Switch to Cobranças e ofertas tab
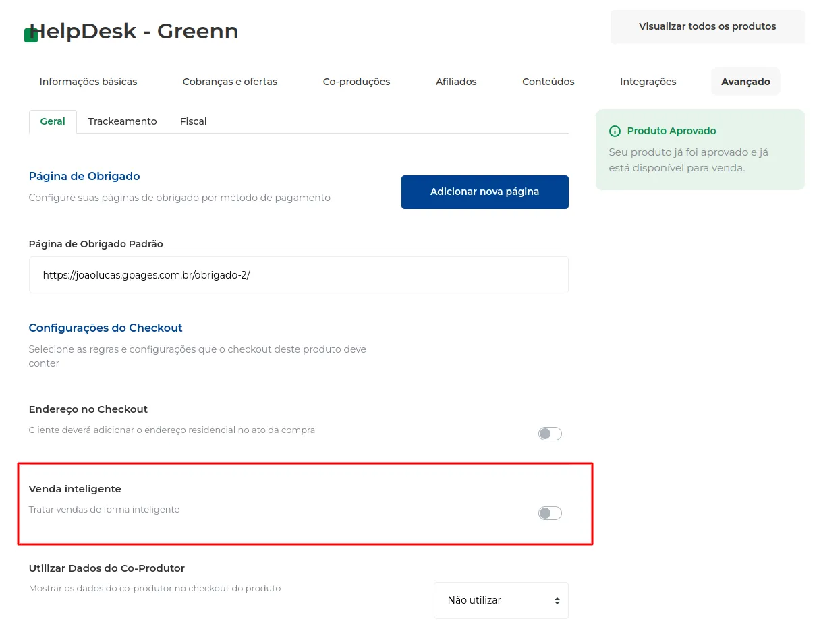This screenshot has width=819, height=644. [230, 82]
